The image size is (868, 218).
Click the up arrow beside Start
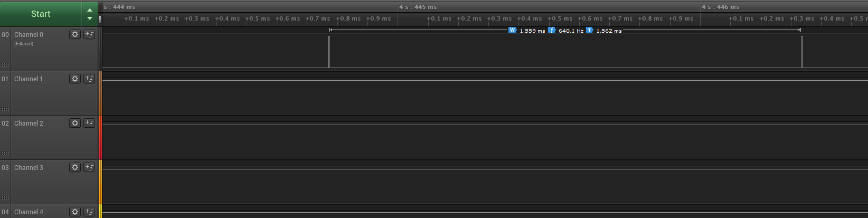pyautogui.click(x=90, y=10)
